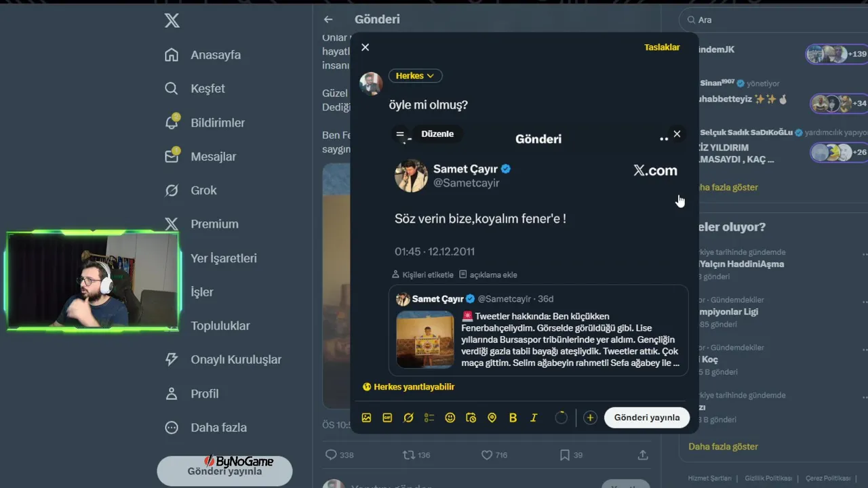Click Kişileri etiketle

[x=422, y=275]
